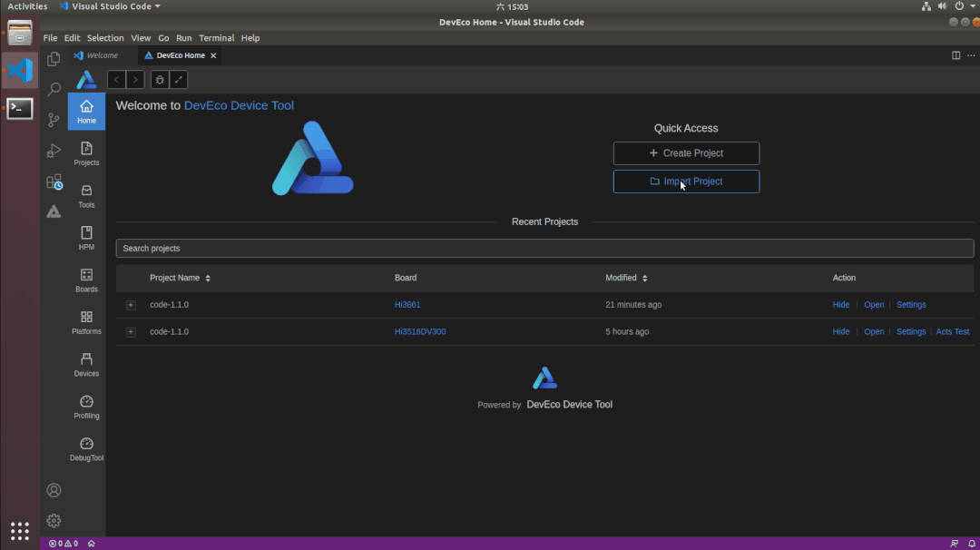Click the Create Project button
Image resolution: width=980 pixels, height=550 pixels.
(x=686, y=153)
